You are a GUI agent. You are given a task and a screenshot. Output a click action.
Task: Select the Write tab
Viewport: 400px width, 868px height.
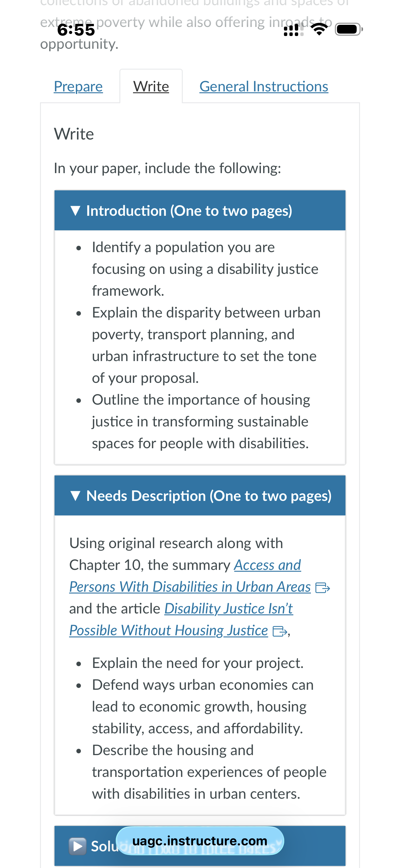click(x=151, y=86)
